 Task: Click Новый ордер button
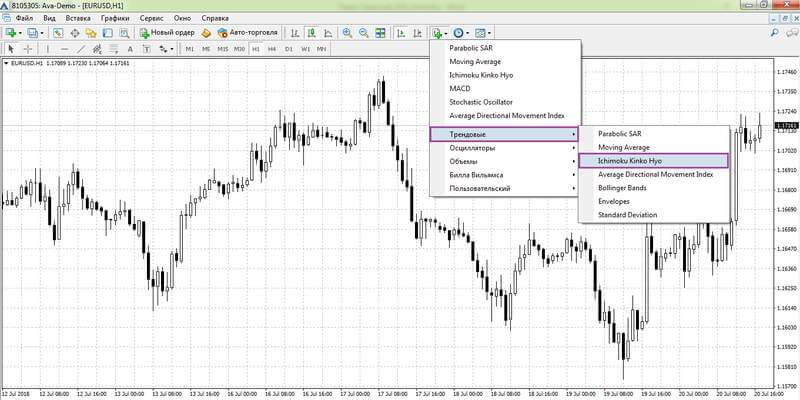pyautogui.click(x=167, y=33)
